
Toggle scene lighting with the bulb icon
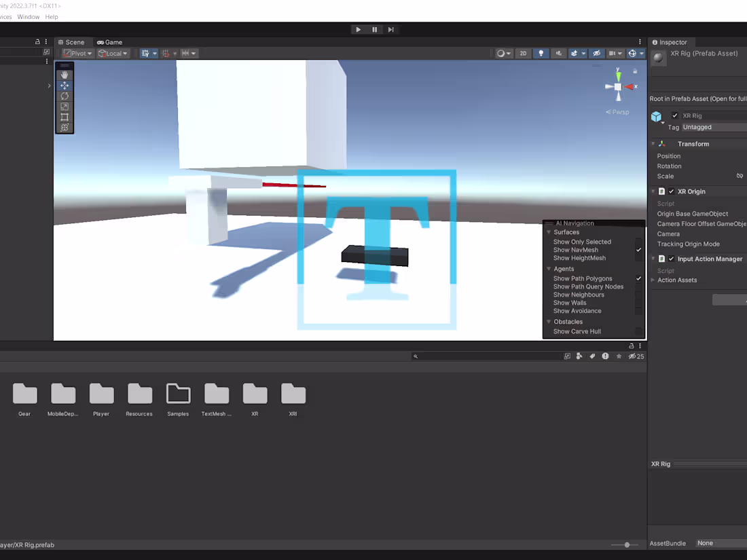[x=541, y=54]
